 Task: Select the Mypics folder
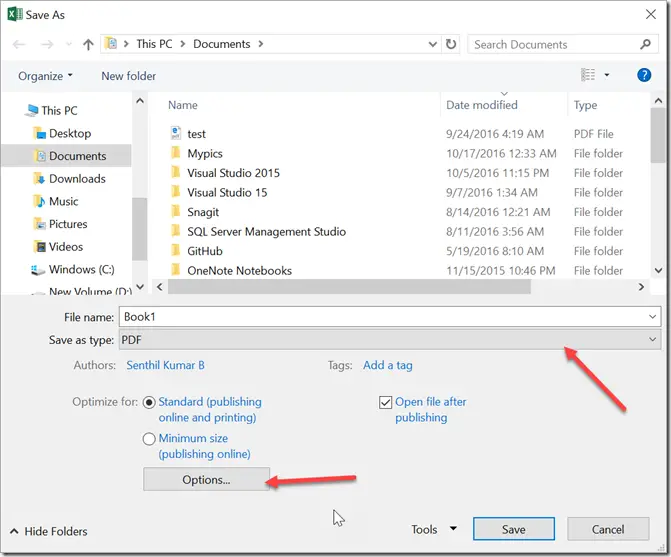205,154
